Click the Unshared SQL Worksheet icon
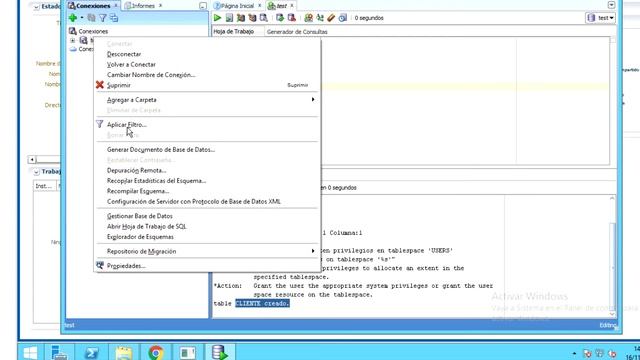 (309, 18)
